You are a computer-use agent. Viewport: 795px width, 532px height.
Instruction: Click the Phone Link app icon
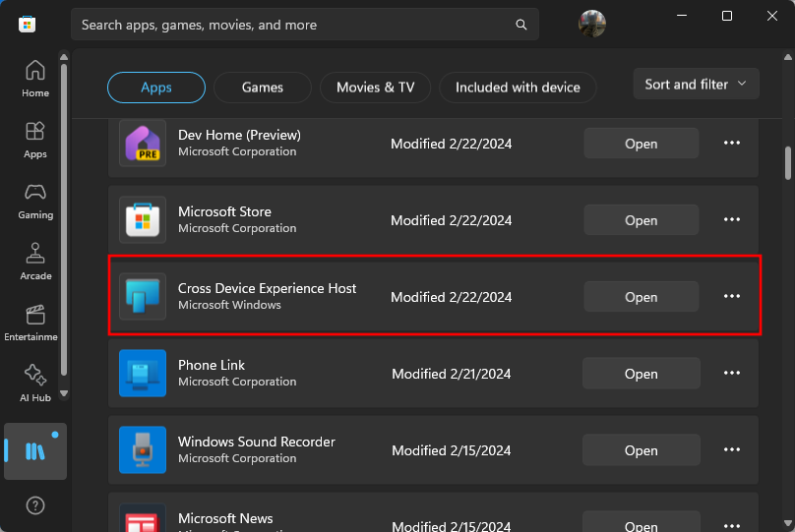pyautogui.click(x=143, y=373)
